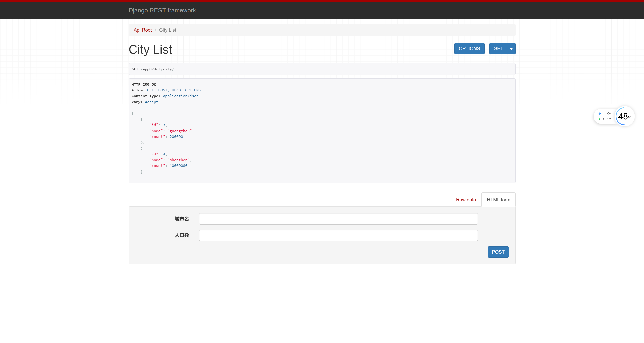Click the GET label in the request line
Viewport: 644px width, 343px height.
(135, 69)
